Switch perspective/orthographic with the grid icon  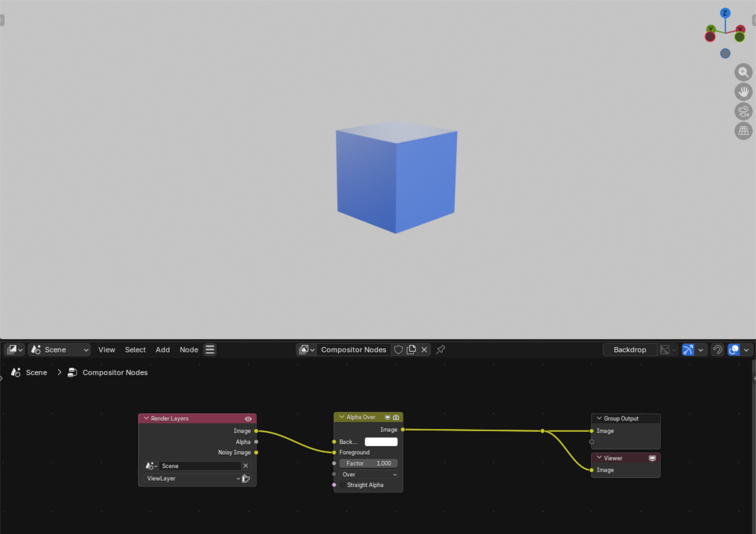point(743,131)
